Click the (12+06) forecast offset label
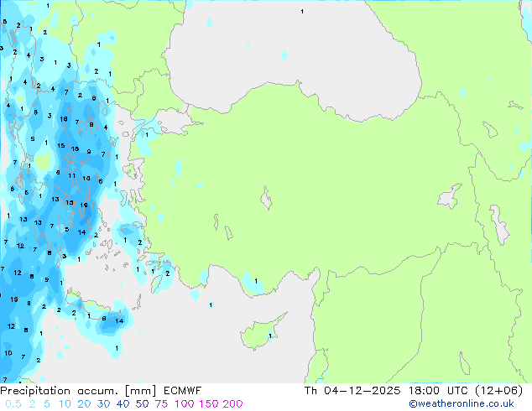Screen dimensions: 532x411 pos(498,391)
